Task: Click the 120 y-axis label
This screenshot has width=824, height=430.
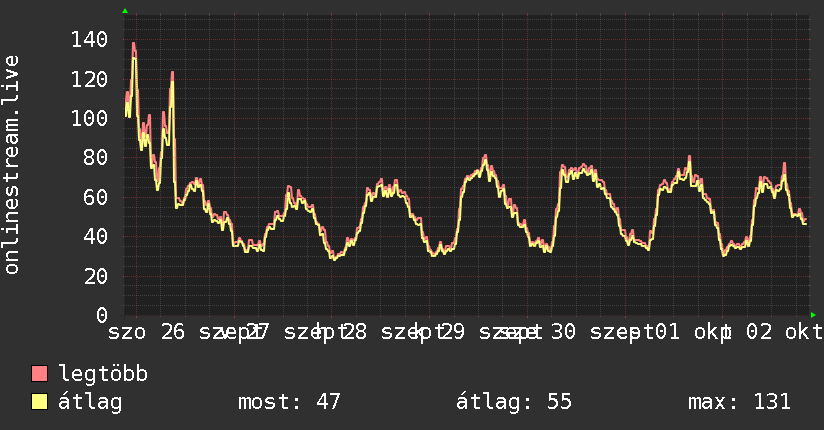Action: [x=89, y=79]
